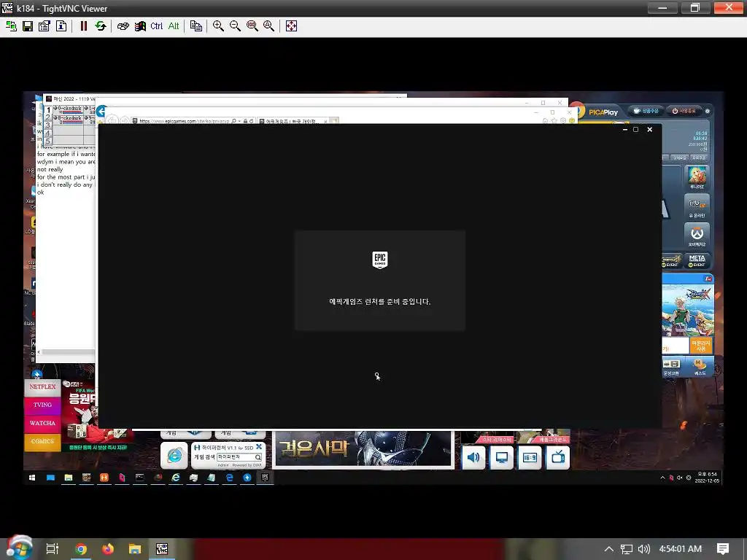Open MU Online game in PICAPlay
The height and width of the screenshot is (560, 747).
[697, 206]
